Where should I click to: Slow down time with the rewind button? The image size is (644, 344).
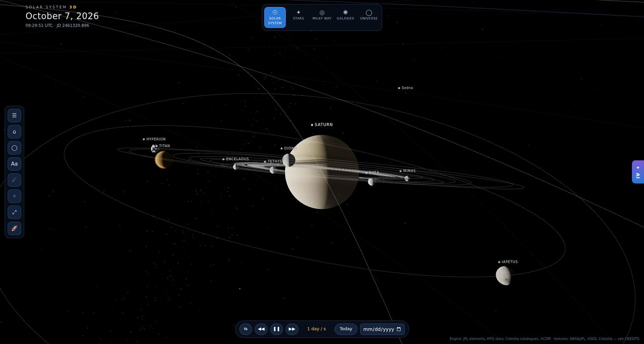pyautogui.click(x=261, y=329)
